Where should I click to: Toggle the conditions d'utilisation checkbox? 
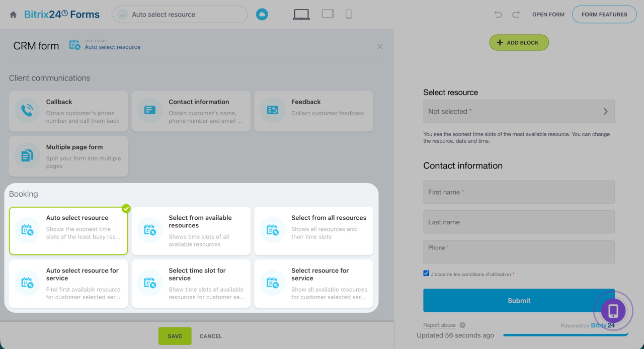426,274
